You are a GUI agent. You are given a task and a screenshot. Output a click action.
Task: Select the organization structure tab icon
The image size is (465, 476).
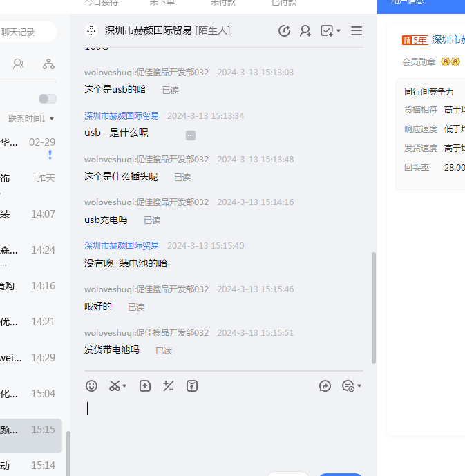(48, 64)
